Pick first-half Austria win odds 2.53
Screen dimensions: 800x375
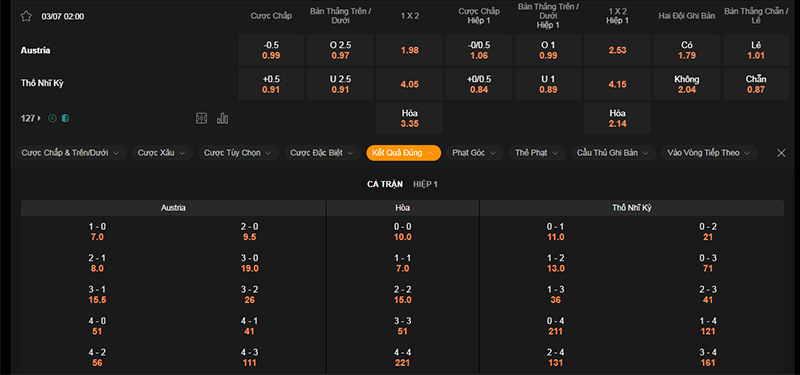click(x=618, y=50)
